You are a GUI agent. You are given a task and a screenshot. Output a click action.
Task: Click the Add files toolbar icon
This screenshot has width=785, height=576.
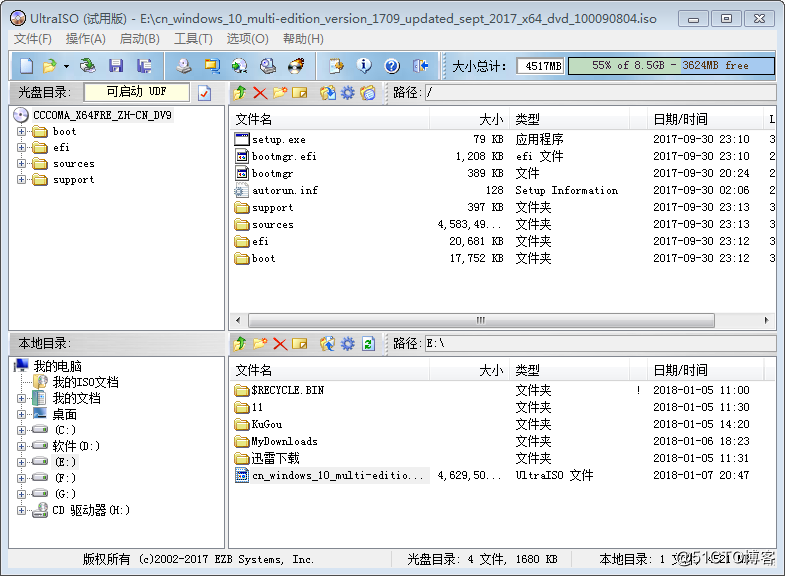336,66
